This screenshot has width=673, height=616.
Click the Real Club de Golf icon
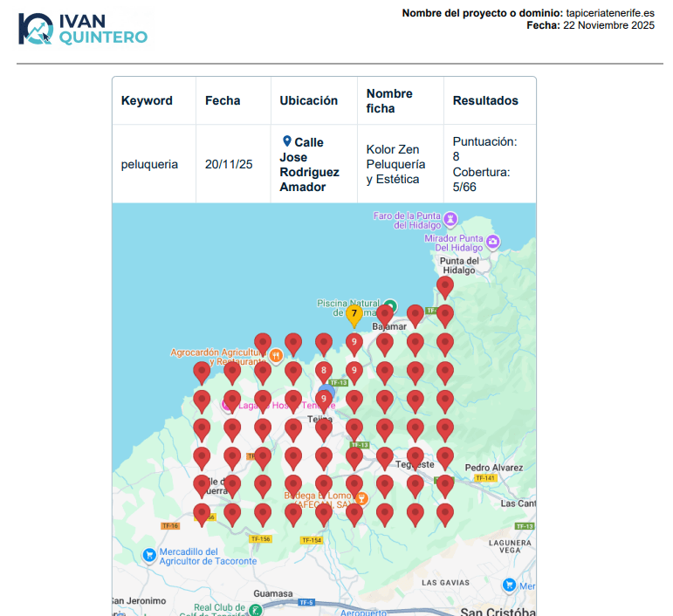pos(256,610)
